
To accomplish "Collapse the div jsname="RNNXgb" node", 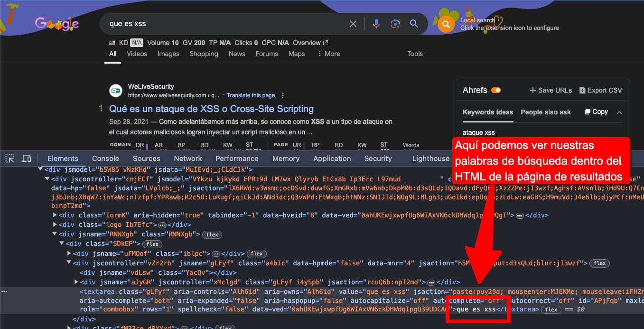I will [x=55, y=234].
